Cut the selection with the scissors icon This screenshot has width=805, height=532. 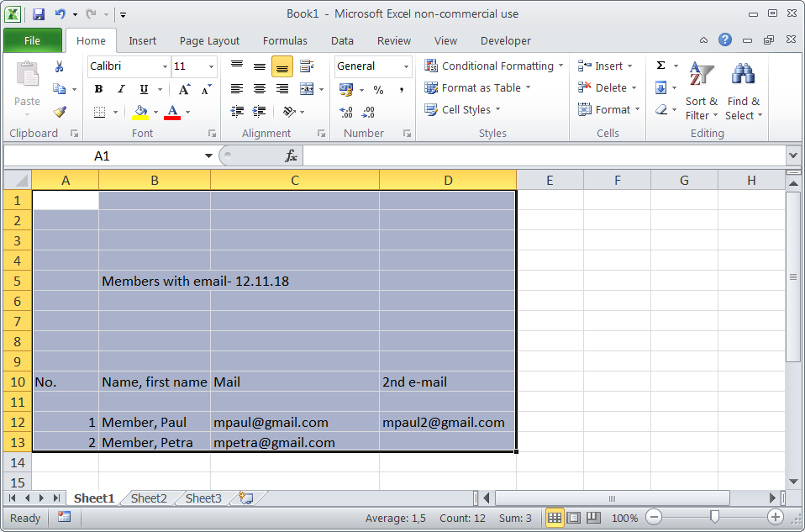pos(59,66)
